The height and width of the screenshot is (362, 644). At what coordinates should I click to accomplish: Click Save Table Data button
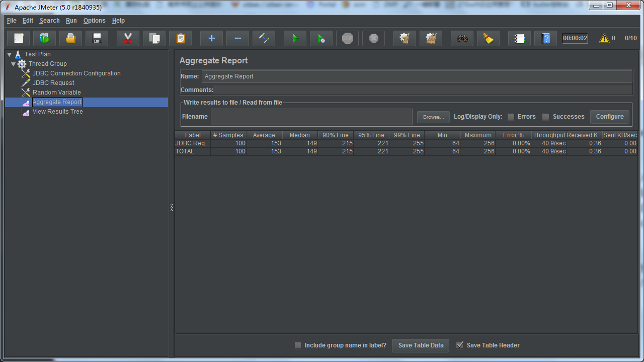coord(421,345)
